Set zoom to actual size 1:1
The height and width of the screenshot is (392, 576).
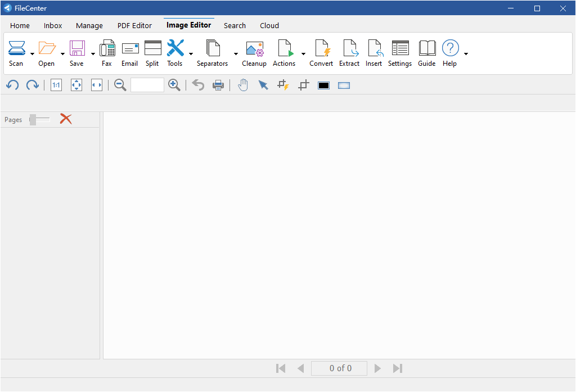(56, 85)
